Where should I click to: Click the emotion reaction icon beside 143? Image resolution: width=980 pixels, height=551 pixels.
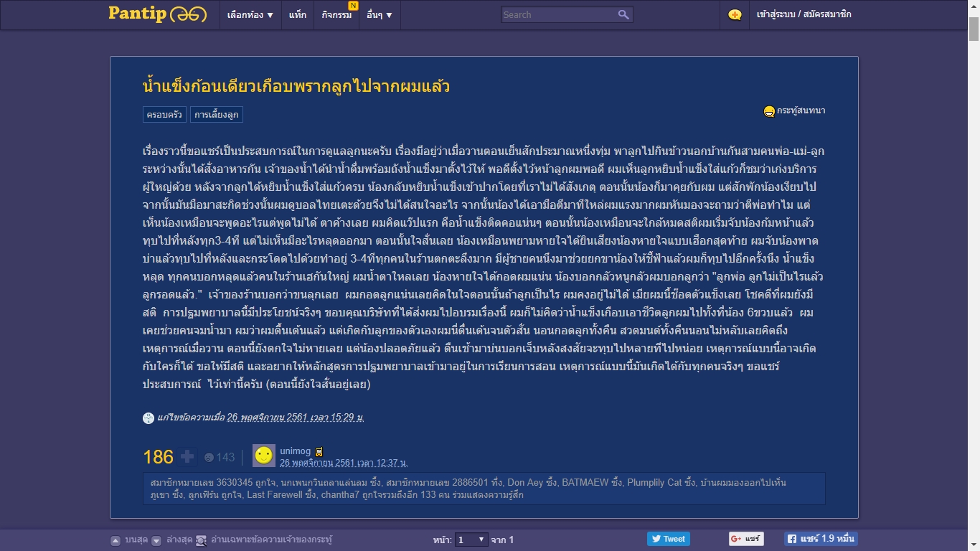pos(209,457)
